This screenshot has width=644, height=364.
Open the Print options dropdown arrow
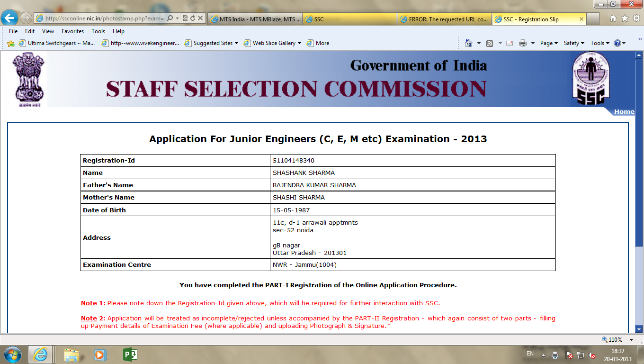[x=533, y=43]
